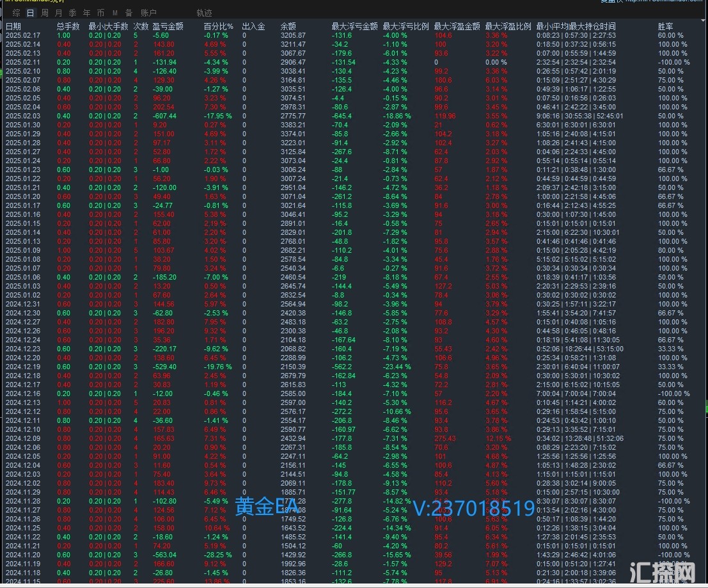Select the 日 daily statistics tab
Viewport: 708px width, 588px height.
tap(30, 13)
